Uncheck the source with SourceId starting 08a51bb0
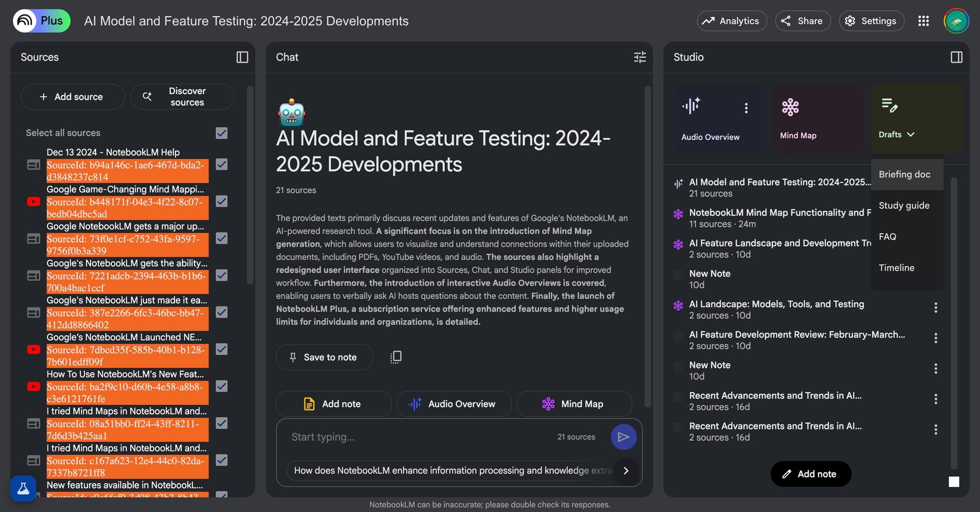Image resolution: width=980 pixels, height=512 pixels. pos(221,423)
